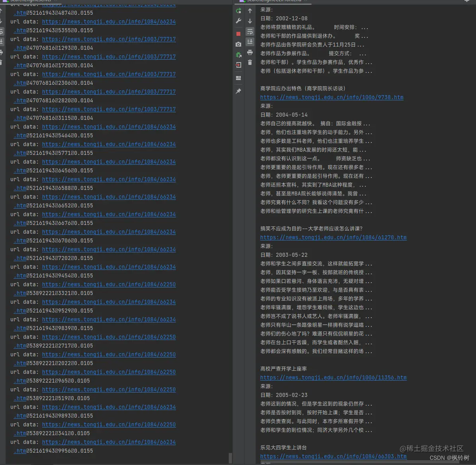The height and width of the screenshot is (465, 476).
Task: Click .htm link before 47076816 1293
Action: (20, 48)
